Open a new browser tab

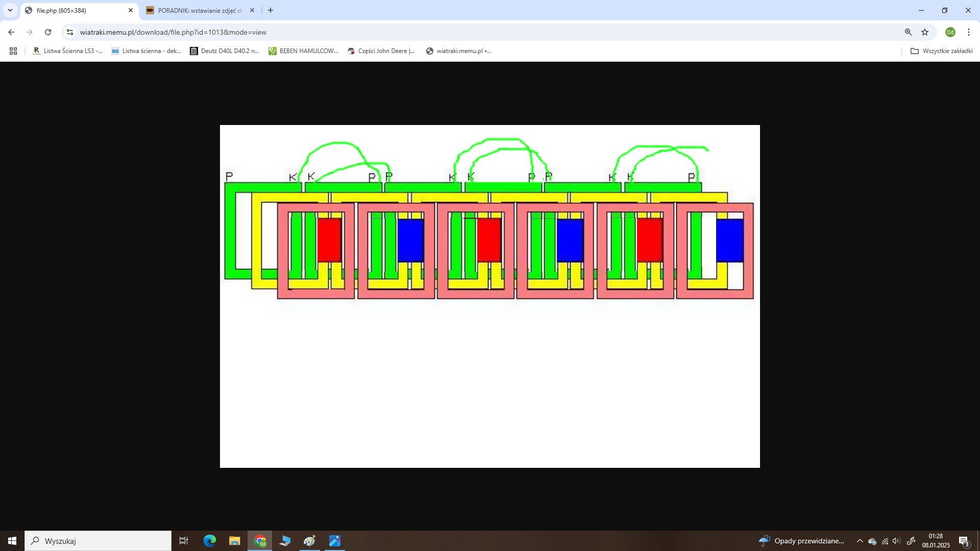coord(271,10)
